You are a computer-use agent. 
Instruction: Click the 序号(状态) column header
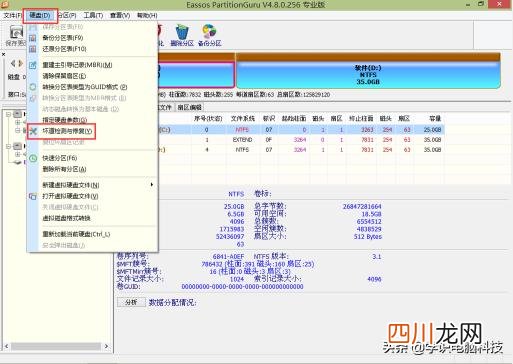(x=208, y=118)
